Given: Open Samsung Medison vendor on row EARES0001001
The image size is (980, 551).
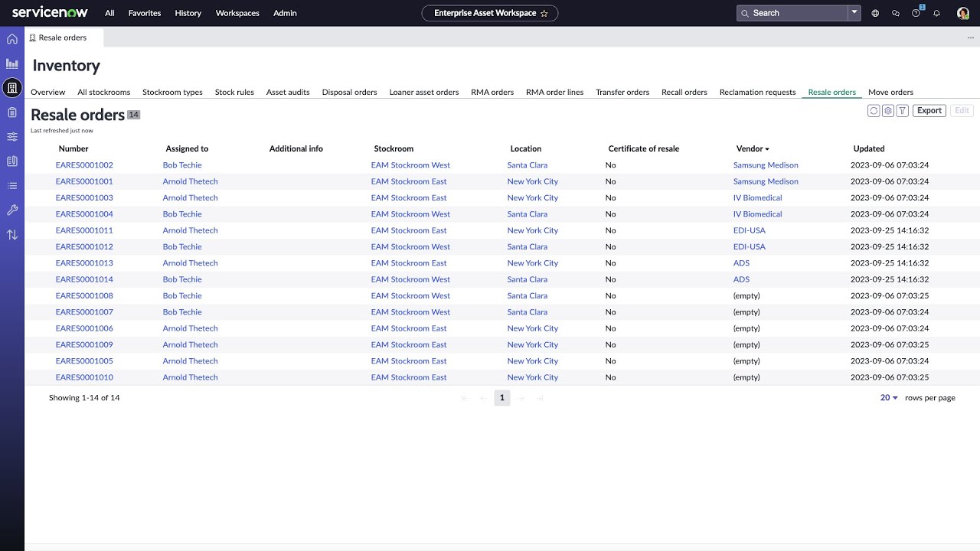Looking at the screenshot, I should pos(766,181).
